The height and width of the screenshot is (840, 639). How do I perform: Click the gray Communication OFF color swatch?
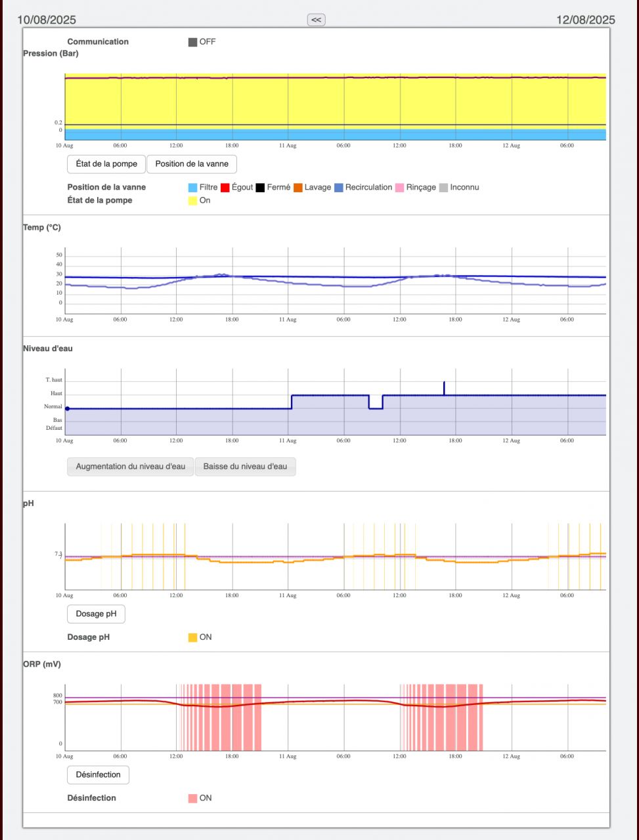(192, 42)
